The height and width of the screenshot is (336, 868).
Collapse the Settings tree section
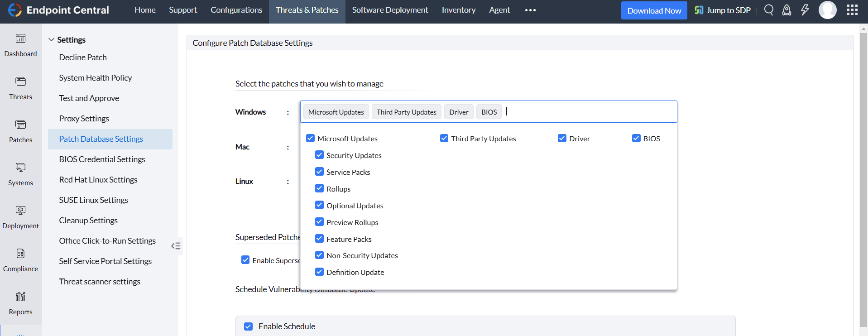[51, 40]
